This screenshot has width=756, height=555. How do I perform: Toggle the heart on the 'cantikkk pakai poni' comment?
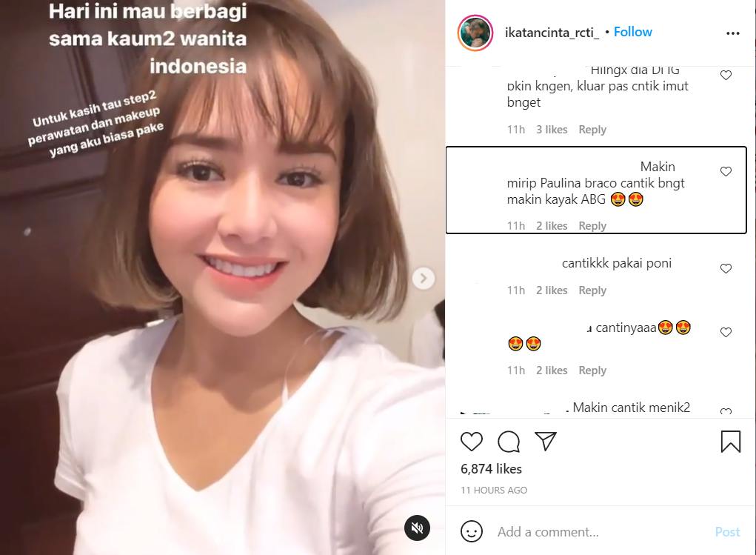(x=726, y=268)
